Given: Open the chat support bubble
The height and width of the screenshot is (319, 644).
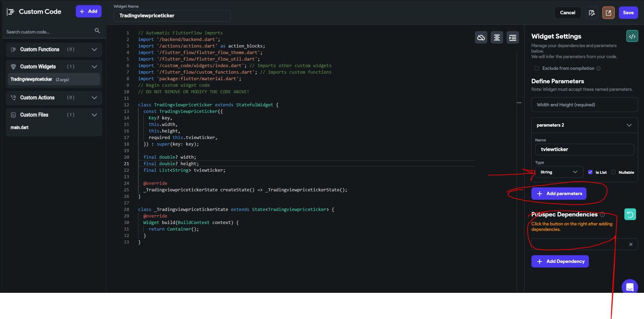Looking at the screenshot, I should point(630,287).
